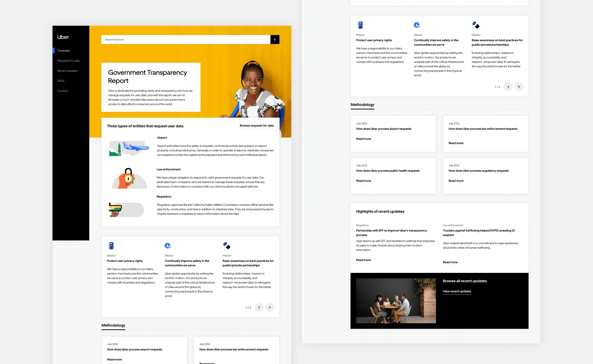This screenshot has width=593, height=364.
Task: Go to previous mission slide, left carousel
Action: 259,307
